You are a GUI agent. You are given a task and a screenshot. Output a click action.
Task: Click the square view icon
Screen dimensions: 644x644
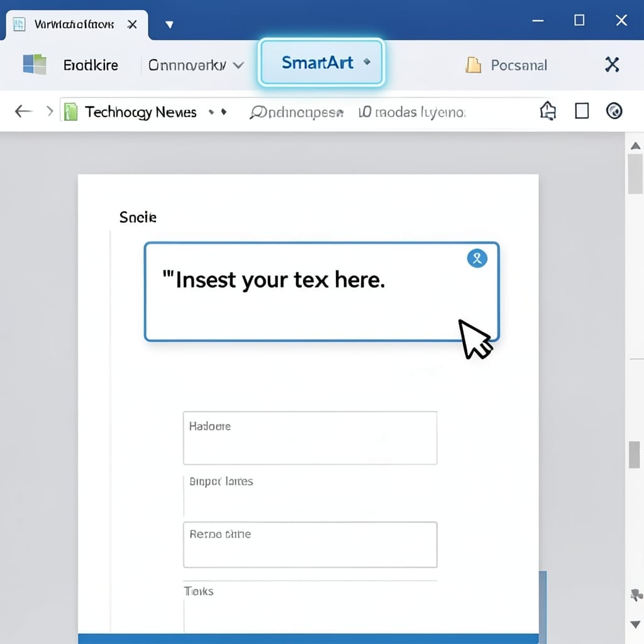(582, 111)
